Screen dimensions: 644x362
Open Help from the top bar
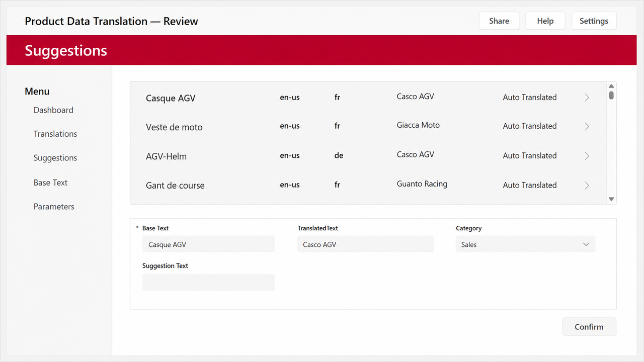(x=545, y=21)
